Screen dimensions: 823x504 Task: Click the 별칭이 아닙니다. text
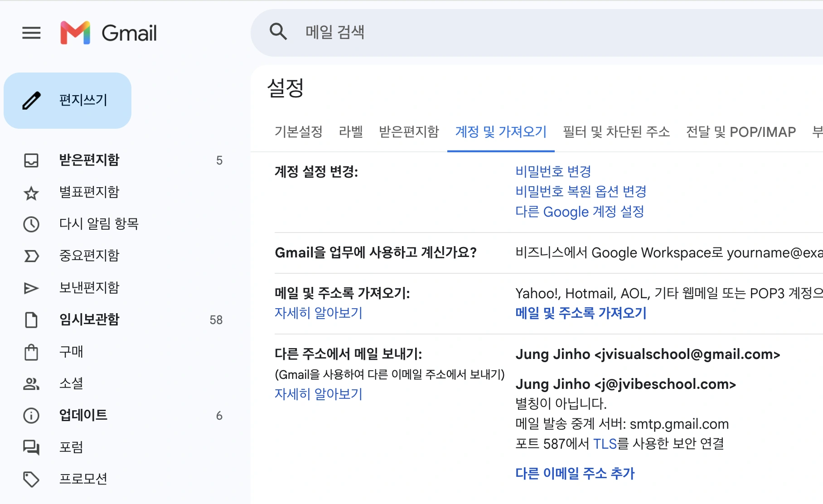(561, 403)
